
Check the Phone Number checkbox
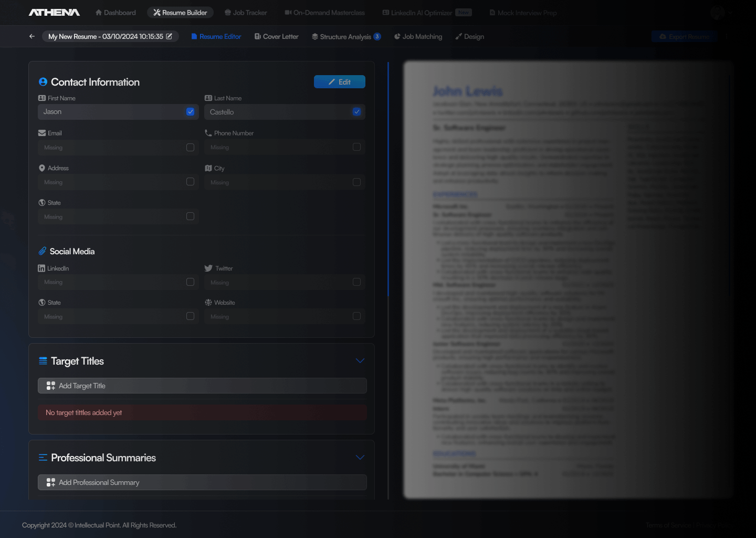point(356,147)
